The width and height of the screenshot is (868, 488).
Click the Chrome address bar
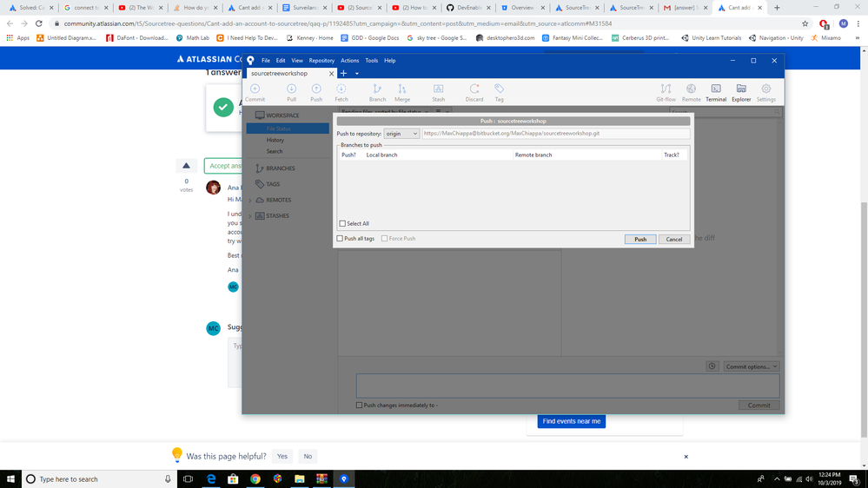[427, 23]
